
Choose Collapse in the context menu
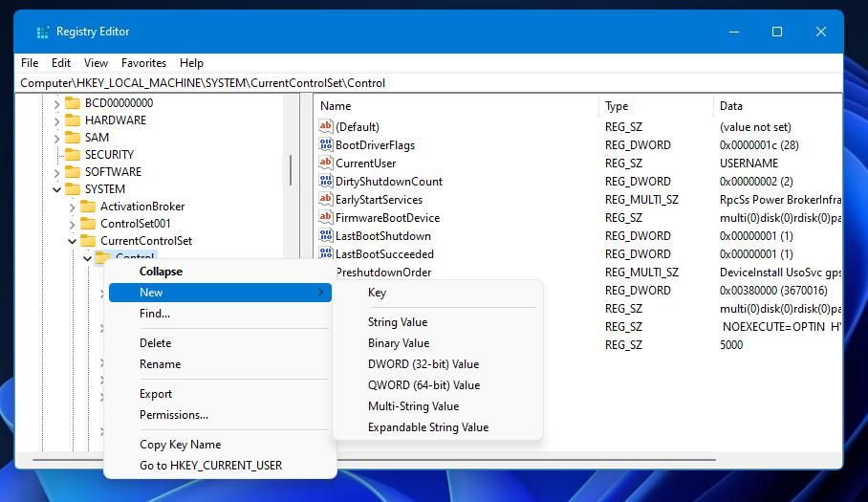click(x=220, y=272)
